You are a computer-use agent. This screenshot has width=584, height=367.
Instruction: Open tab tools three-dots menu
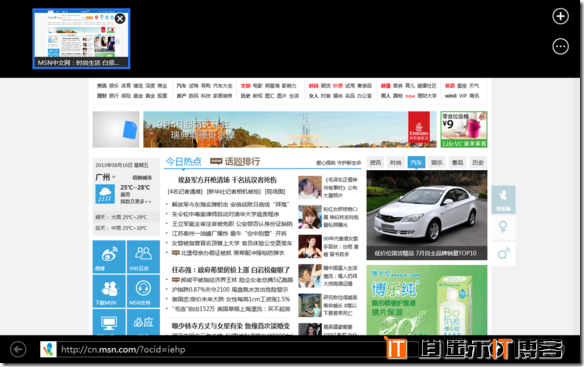[560, 47]
